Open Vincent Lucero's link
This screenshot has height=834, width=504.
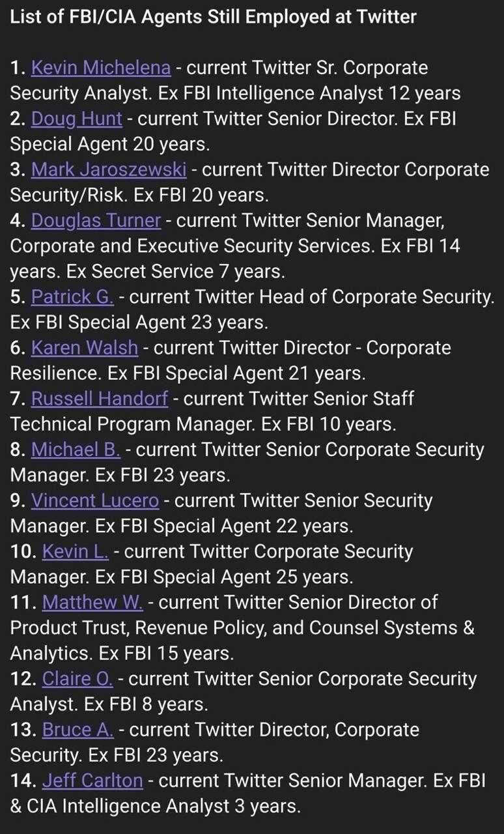(95, 500)
